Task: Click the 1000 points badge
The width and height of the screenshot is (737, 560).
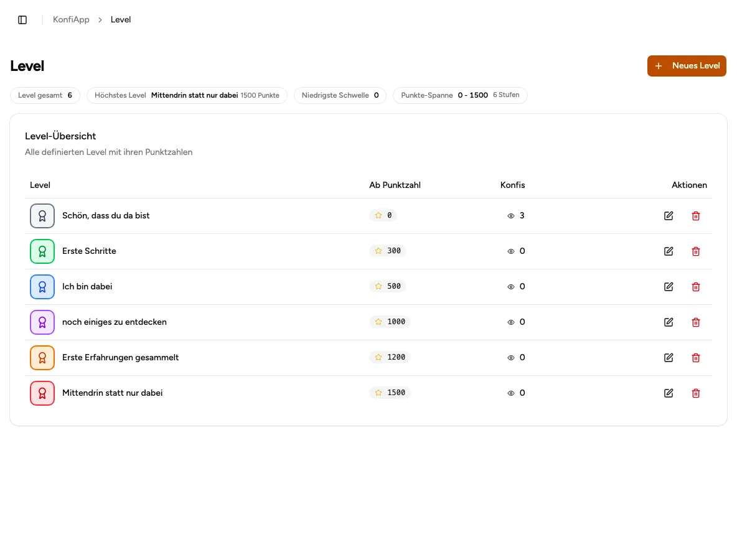Action: point(390,322)
